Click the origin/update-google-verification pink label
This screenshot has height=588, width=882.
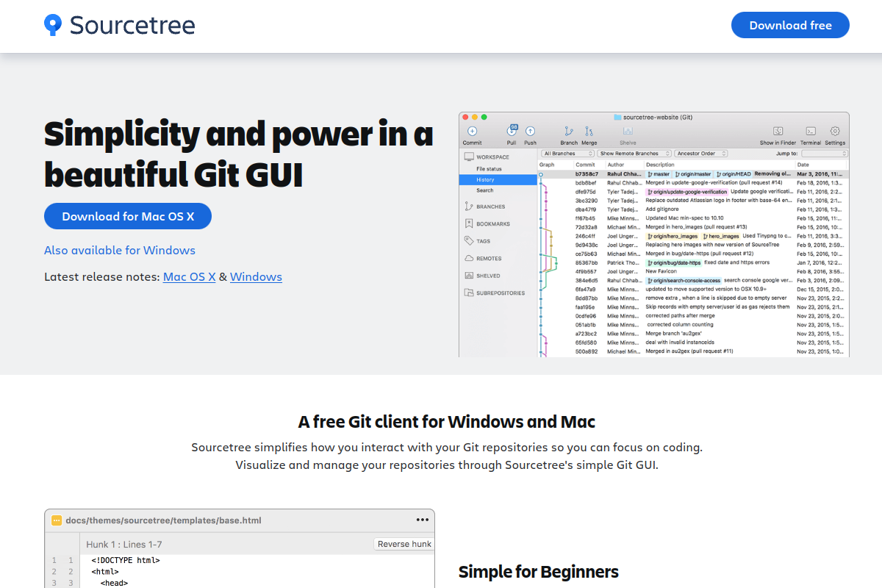[686, 191]
